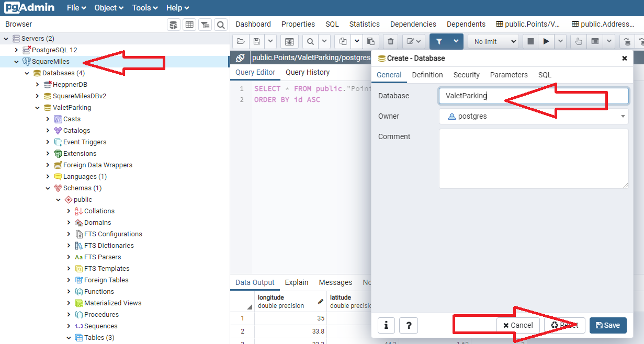Expand the PostgreSQL 12 server node
Screen dimensions: 644x344
[16, 50]
